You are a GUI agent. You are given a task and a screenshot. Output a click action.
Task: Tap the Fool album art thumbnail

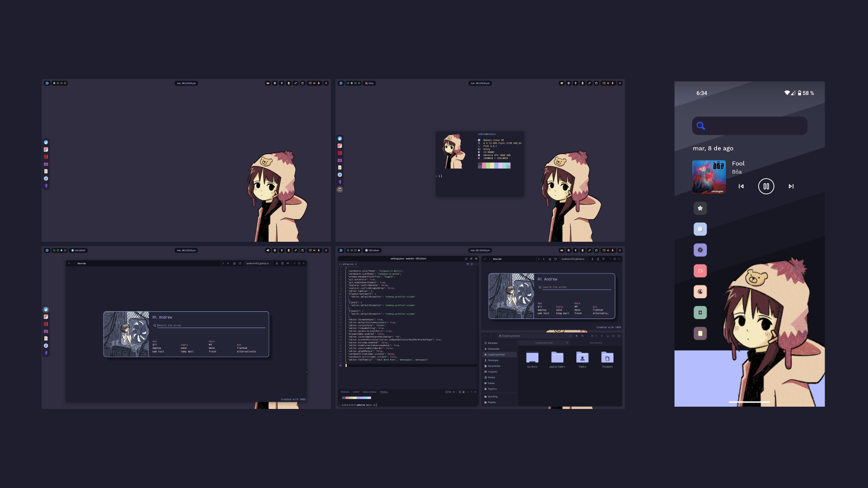tap(709, 177)
